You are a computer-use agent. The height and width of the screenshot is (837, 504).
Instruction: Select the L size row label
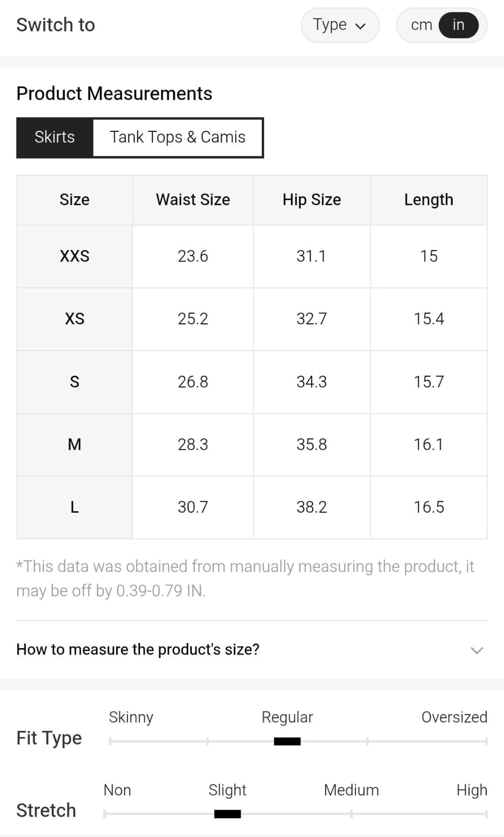[75, 507]
